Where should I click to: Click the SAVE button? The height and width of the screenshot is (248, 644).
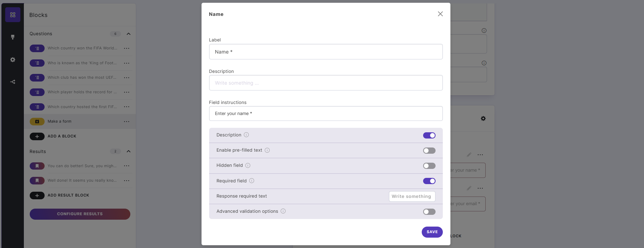(x=432, y=232)
